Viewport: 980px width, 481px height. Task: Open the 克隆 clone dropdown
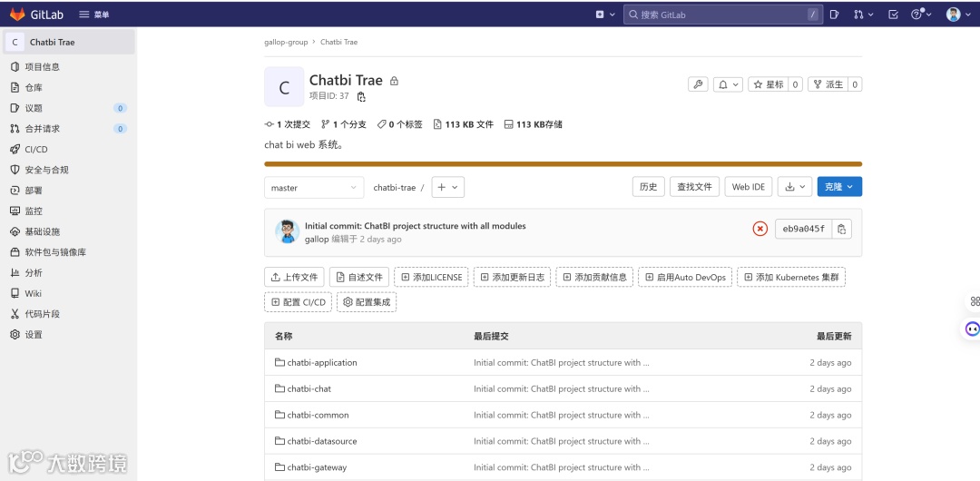point(839,186)
